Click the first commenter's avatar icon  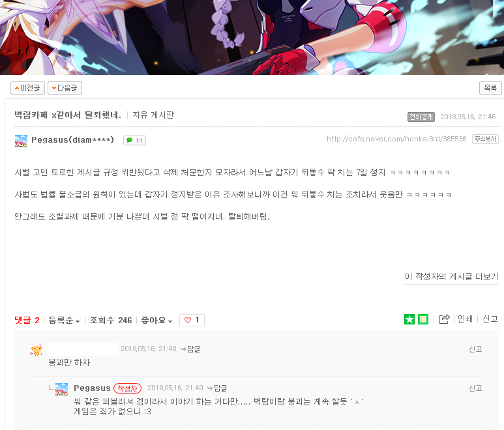(x=37, y=350)
